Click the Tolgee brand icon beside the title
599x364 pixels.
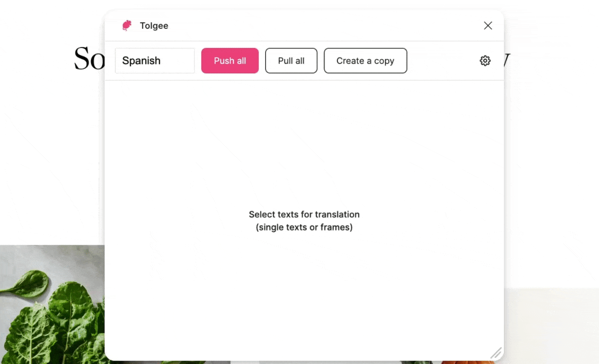click(127, 25)
